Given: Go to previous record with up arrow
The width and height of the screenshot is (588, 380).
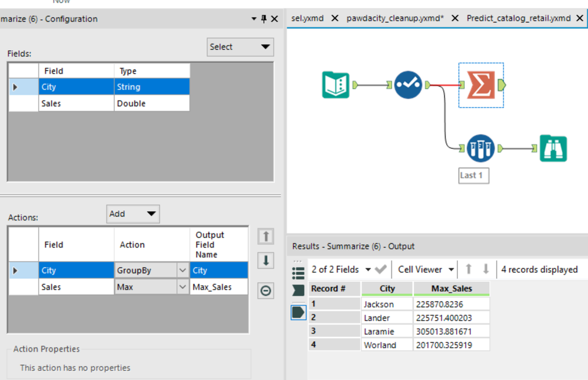Looking at the screenshot, I should (469, 269).
